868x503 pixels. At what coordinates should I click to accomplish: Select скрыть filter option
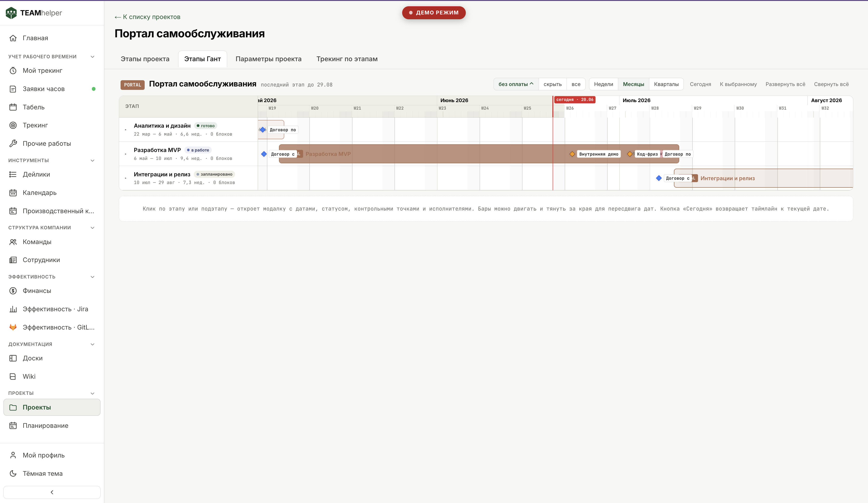coord(552,84)
